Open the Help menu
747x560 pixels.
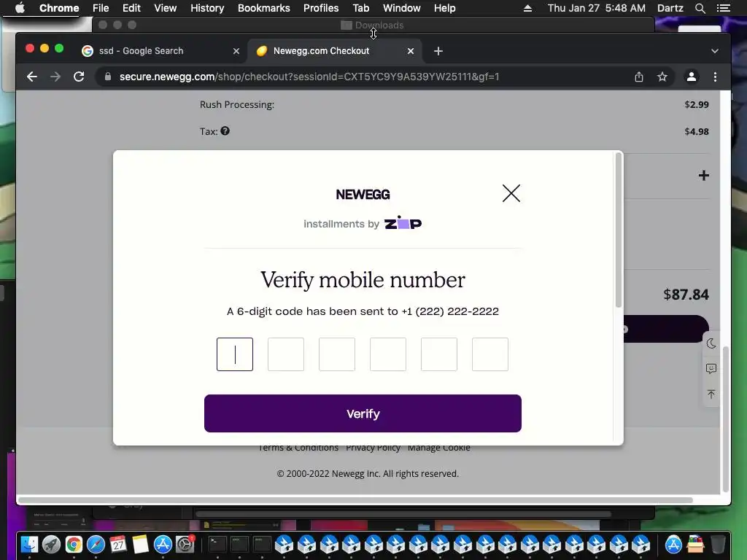444,8
